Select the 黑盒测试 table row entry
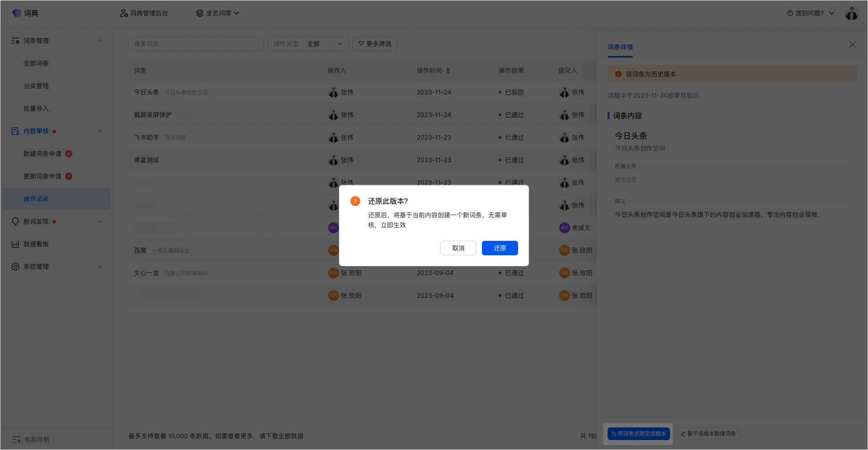 (146, 160)
